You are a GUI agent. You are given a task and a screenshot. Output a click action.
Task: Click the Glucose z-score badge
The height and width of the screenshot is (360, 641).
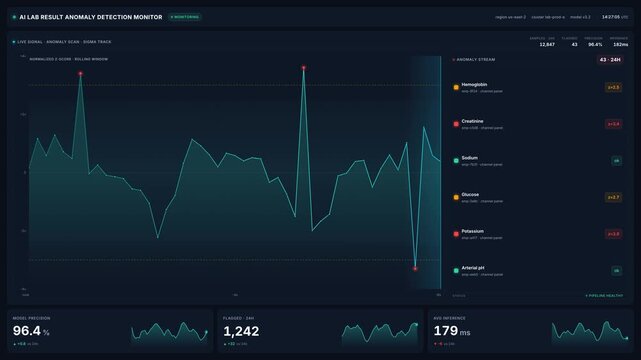(613, 197)
